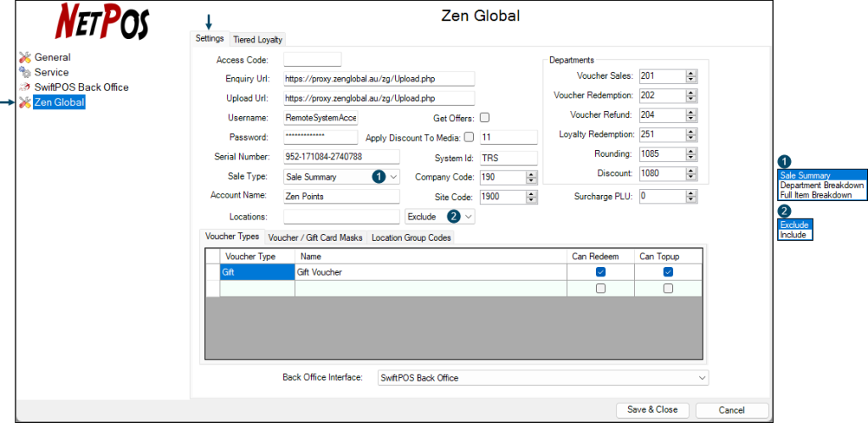Open Voucher / Gift Card Masks tab
The width and height of the screenshot is (868, 423).
[x=315, y=237]
